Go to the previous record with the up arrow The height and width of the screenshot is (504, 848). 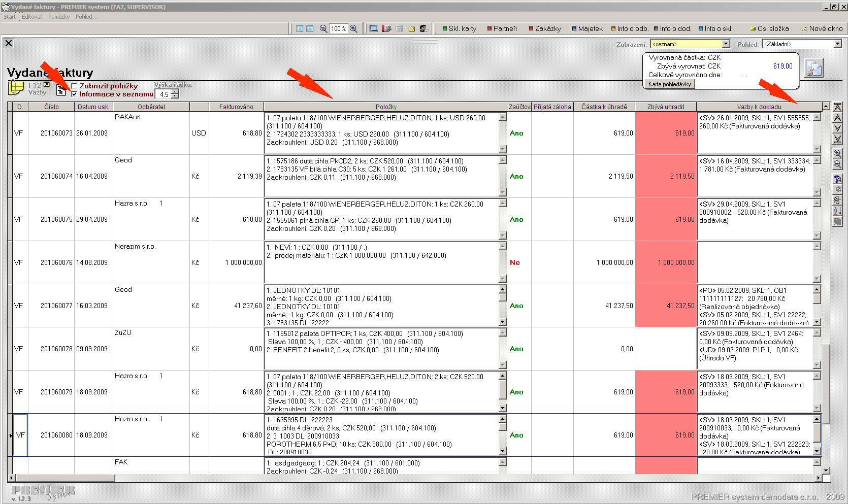point(838,118)
